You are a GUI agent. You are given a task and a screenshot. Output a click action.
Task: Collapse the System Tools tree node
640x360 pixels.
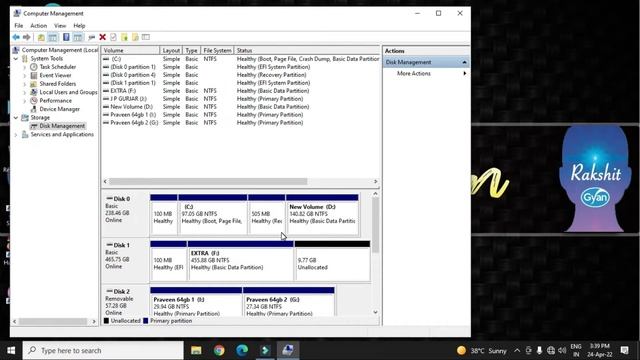point(16,58)
